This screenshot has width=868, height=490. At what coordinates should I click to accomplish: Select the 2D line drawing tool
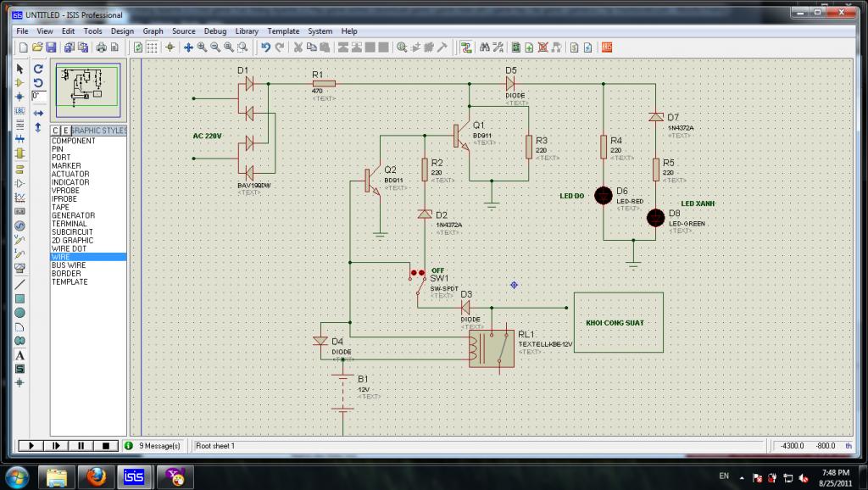coord(19,284)
